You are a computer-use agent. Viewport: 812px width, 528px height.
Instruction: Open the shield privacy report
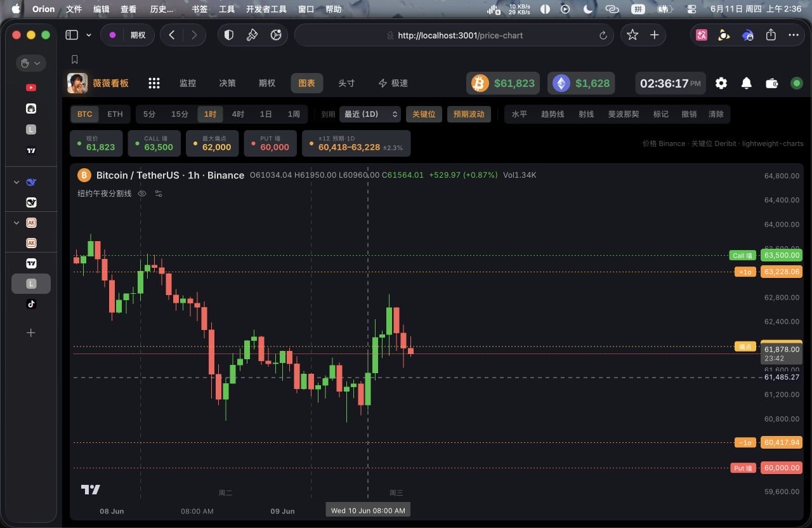point(230,35)
